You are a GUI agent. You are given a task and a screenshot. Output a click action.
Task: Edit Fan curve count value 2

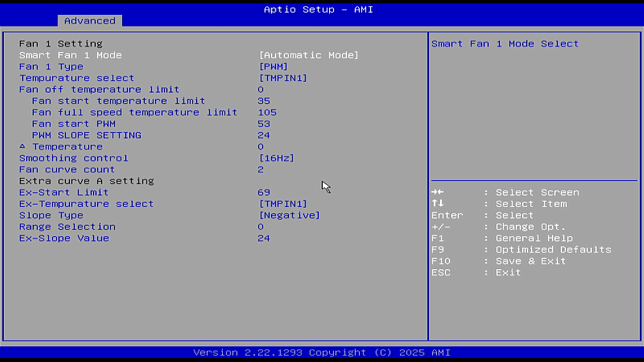coord(261,169)
